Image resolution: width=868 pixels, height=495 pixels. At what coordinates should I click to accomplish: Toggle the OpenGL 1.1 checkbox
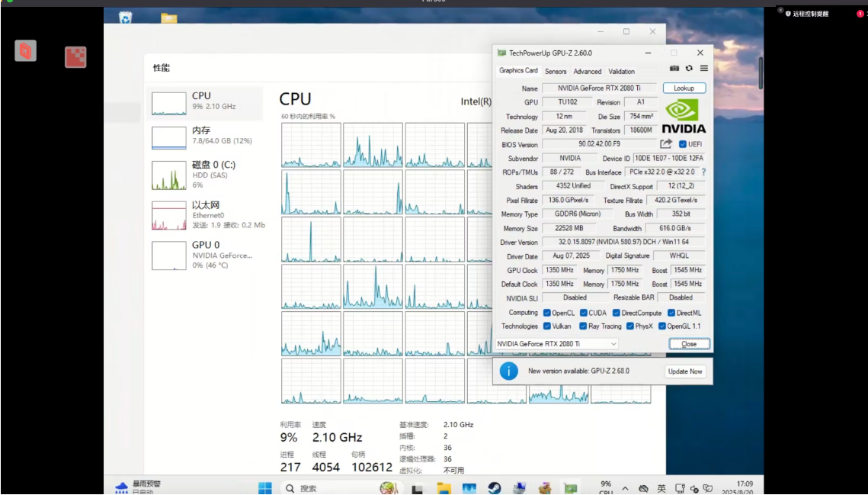(x=662, y=326)
